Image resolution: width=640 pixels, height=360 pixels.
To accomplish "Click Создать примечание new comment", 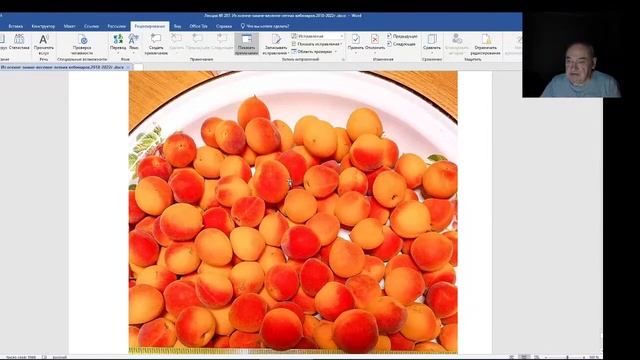I will pos(156,45).
